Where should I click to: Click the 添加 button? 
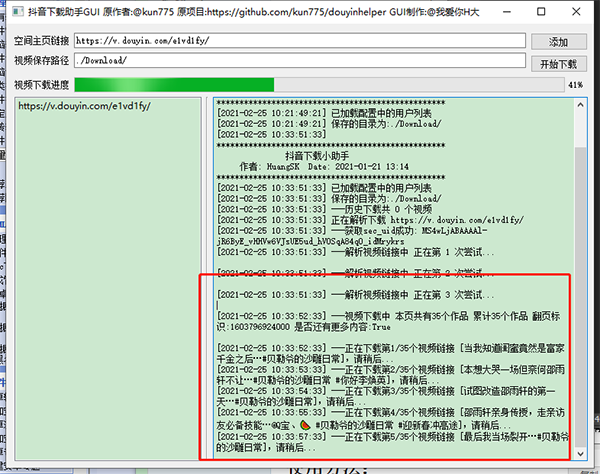pyautogui.click(x=558, y=42)
